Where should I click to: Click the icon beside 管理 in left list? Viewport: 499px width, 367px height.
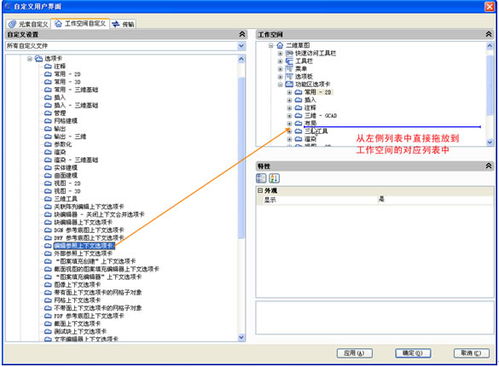point(48,113)
